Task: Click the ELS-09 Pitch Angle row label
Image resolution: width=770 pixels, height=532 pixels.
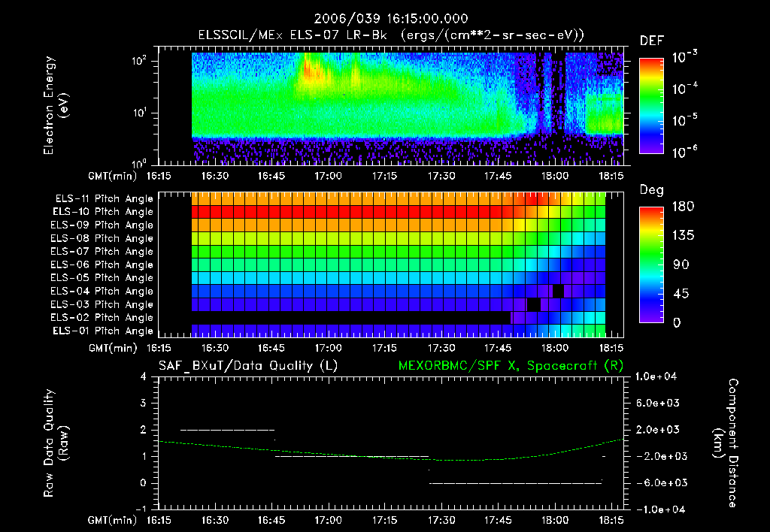Action: tap(102, 225)
